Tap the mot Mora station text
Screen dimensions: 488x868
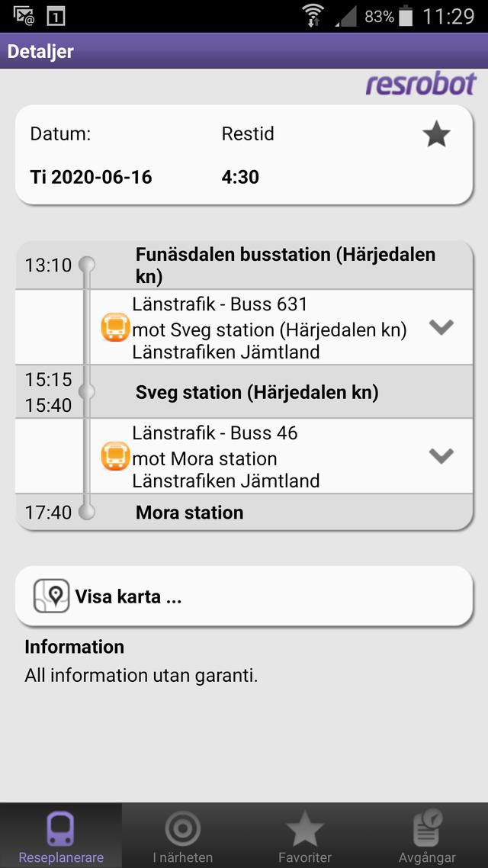coord(204,459)
